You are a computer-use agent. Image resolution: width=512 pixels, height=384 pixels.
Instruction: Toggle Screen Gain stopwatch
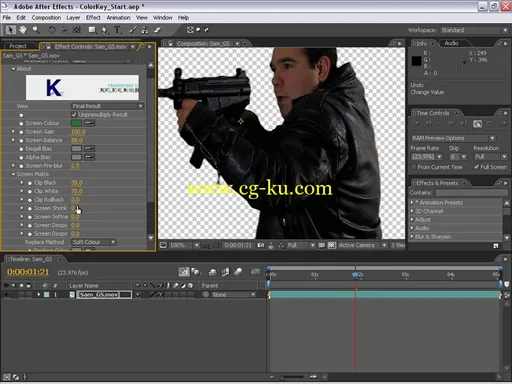(21, 132)
